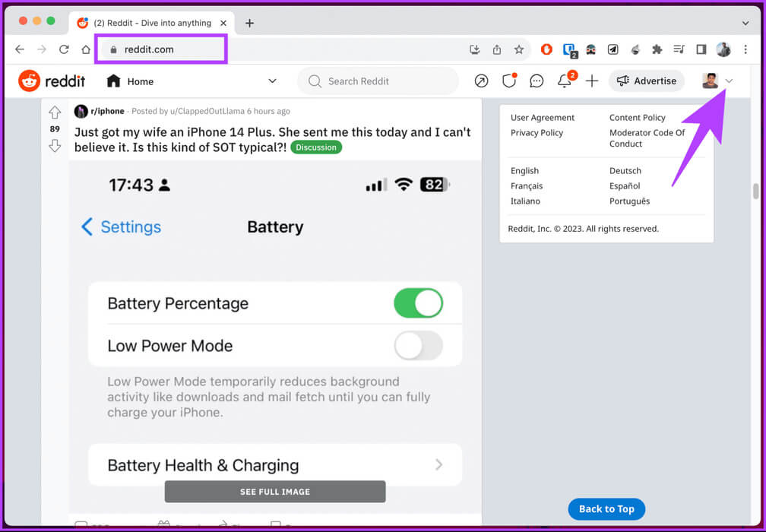Switch language to Français

pyautogui.click(x=527, y=186)
